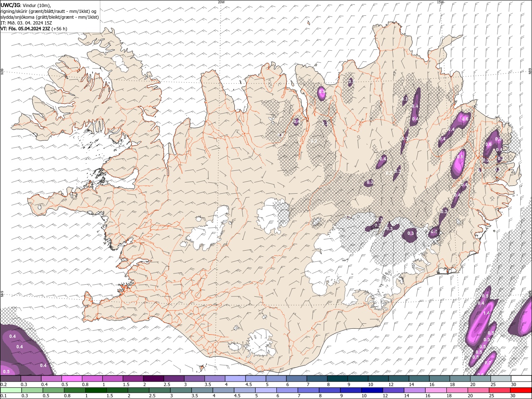The height and width of the screenshot is (399, 532).
Task: Click the bright pink snow swatch between 0.5 and 0.8
Action: (x=72, y=379)
